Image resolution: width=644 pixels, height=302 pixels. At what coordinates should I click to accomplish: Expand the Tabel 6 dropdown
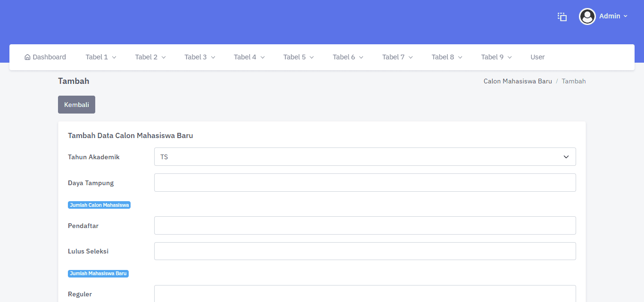point(348,57)
